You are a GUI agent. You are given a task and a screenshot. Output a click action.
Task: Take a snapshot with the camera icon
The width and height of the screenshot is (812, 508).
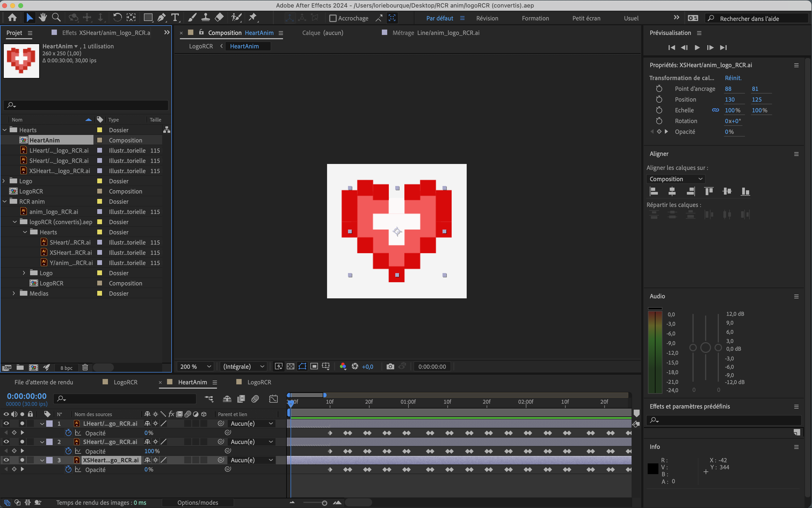390,367
